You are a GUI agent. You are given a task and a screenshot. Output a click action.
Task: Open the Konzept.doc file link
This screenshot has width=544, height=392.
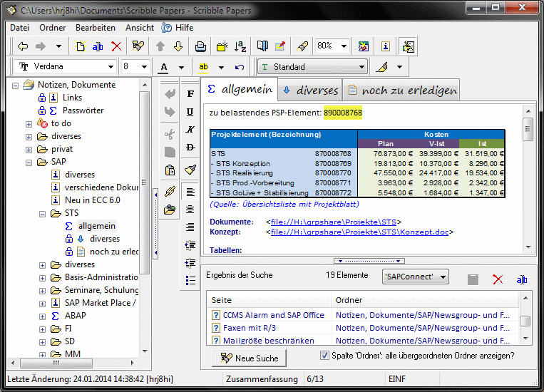click(x=361, y=232)
